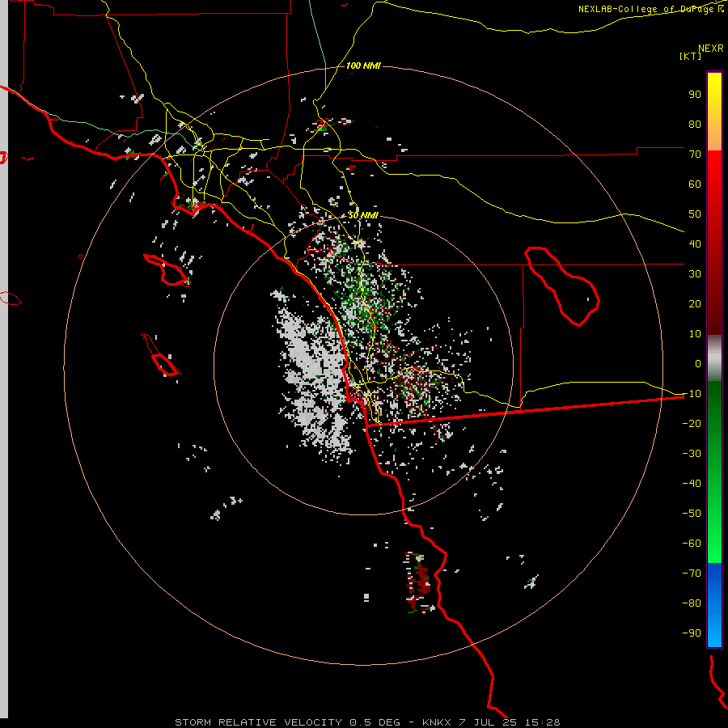Click the '50 NMI' range ring label
This screenshot has width=728, height=728.
363,215
